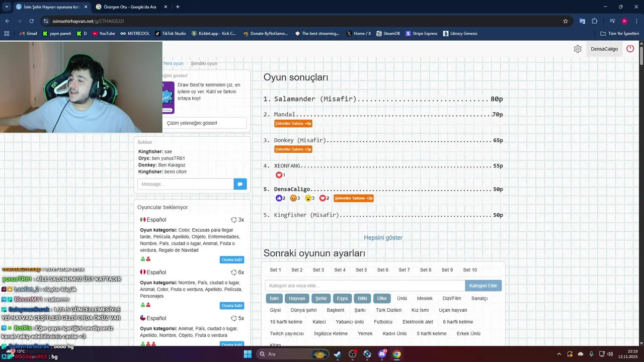Switch to Set 3 tab
Screen dimensions: 644x362
point(318,270)
